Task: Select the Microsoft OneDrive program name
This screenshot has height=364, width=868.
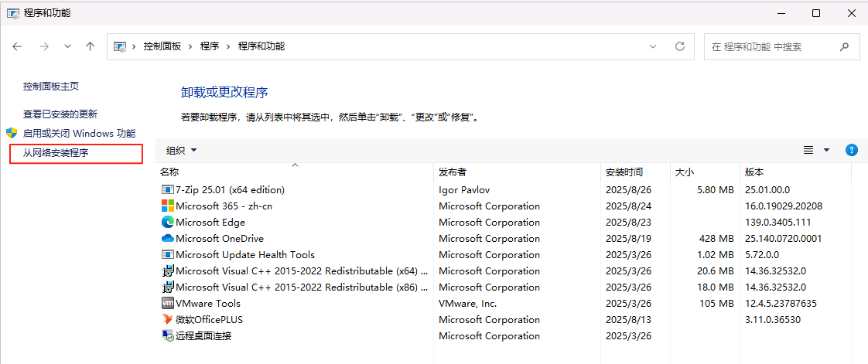Action: 220,239
